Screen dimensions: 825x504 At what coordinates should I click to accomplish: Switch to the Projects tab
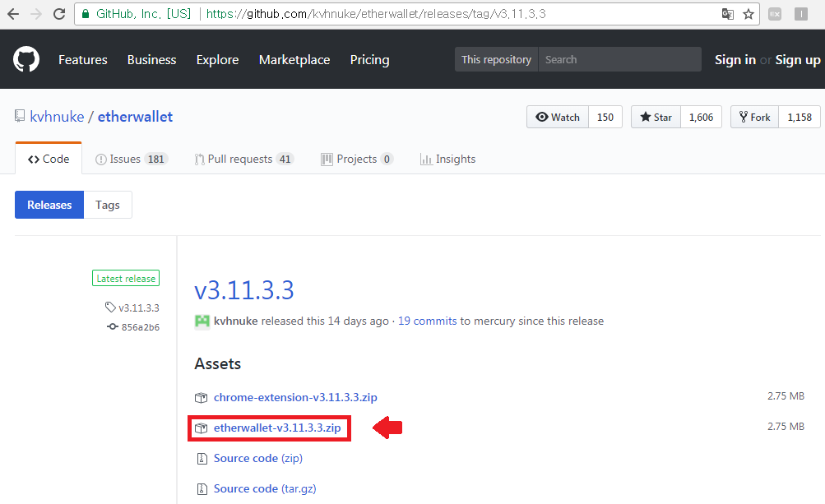(x=357, y=159)
